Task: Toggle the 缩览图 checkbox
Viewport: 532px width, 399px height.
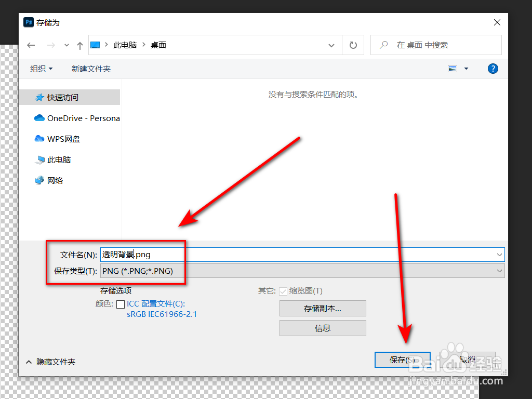Action: [x=283, y=291]
